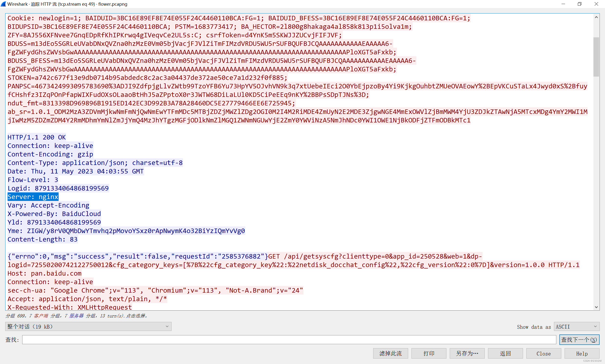Select the highlighted Server: nginx line
The height and width of the screenshot is (364, 605).
(x=33, y=197)
